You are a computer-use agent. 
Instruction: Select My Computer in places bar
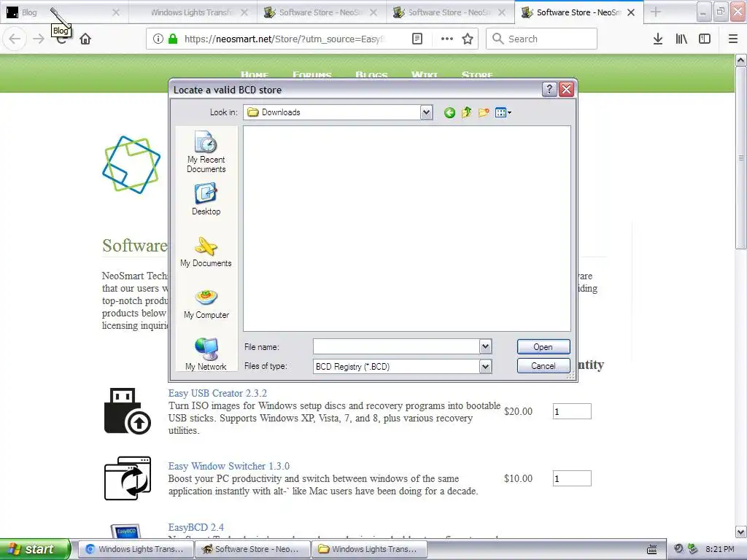(206, 304)
